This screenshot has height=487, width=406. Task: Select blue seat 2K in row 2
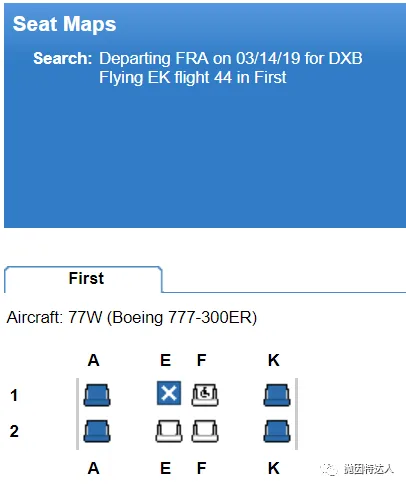(277, 431)
